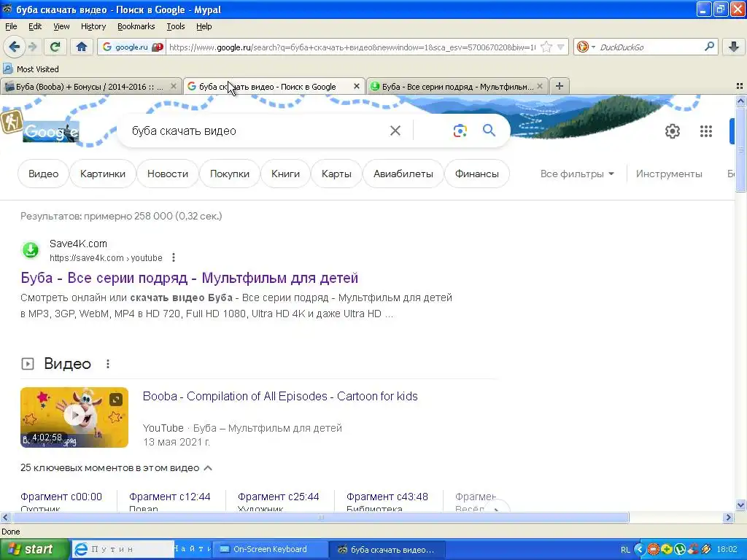Switch to On-Screen Keyboard in taskbar

[270, 549]
